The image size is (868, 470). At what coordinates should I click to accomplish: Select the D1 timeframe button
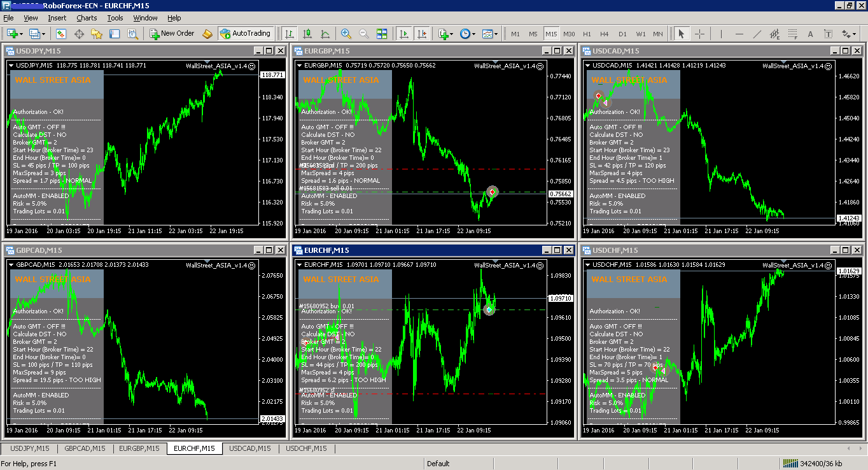[x=622, y=34]
